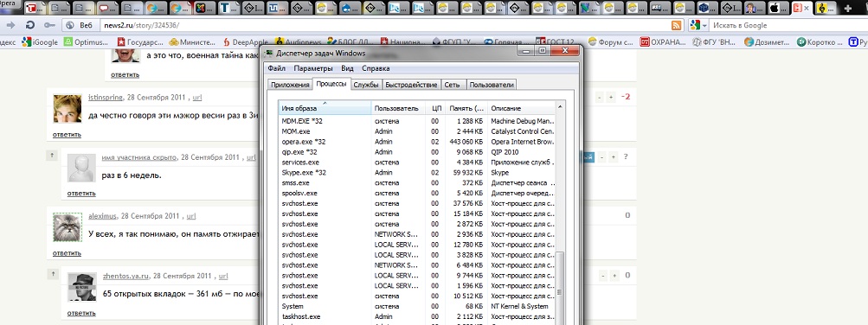Sort processes by Память column
The height and width of the screenshot is (325, 868).
click(466, 108)
